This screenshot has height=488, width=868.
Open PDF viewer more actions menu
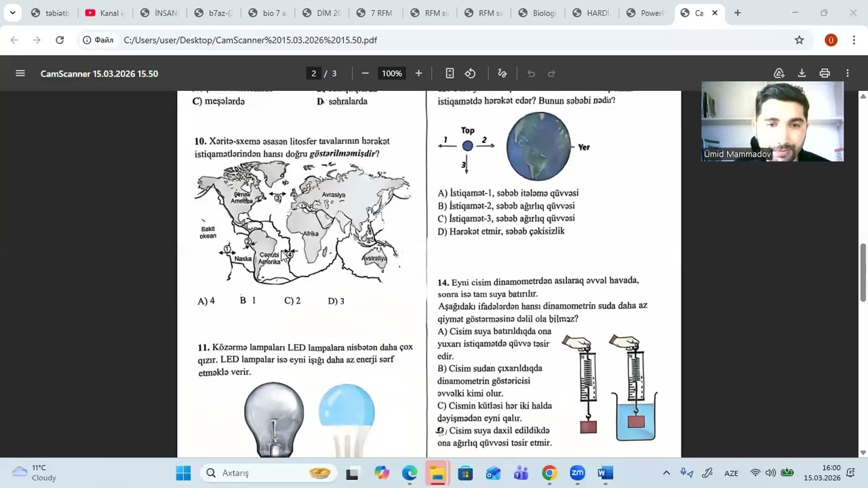[847, 73]
